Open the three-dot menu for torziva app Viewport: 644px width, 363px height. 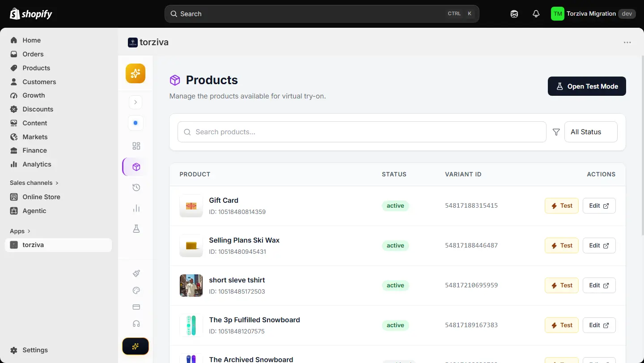point(627,43)
